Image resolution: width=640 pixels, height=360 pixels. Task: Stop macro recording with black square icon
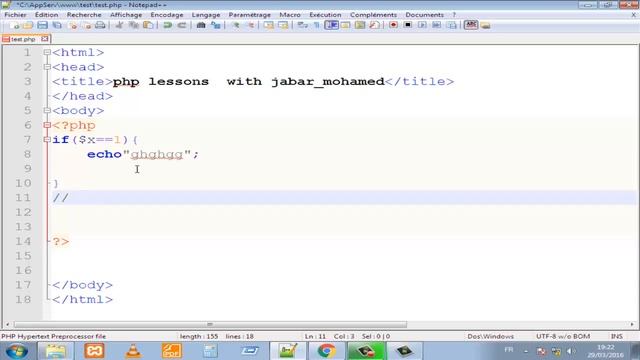click(407, 25)
